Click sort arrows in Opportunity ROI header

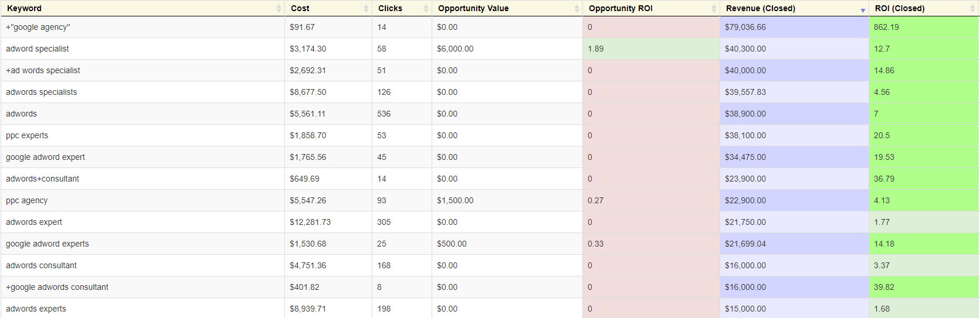[714, 8]
